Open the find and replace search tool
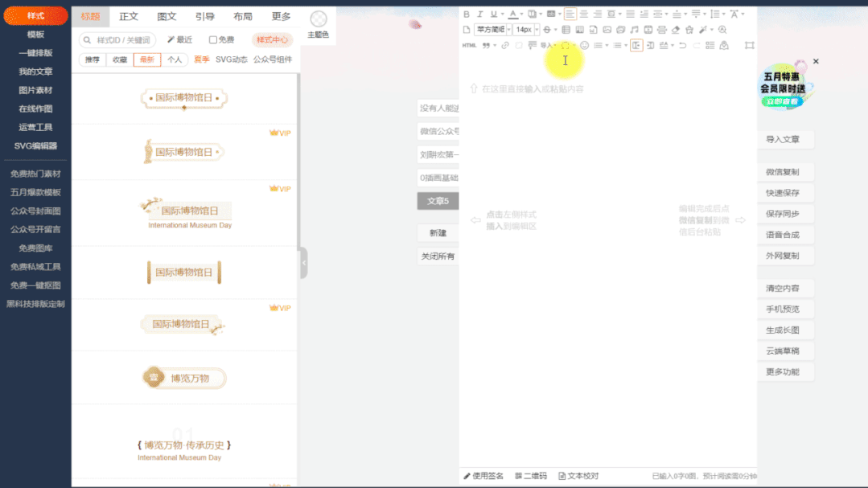 click(722, 29)
